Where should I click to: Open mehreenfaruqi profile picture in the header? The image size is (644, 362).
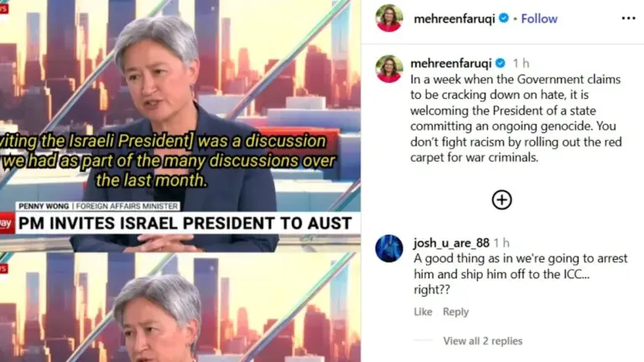(x=388, y=18)
